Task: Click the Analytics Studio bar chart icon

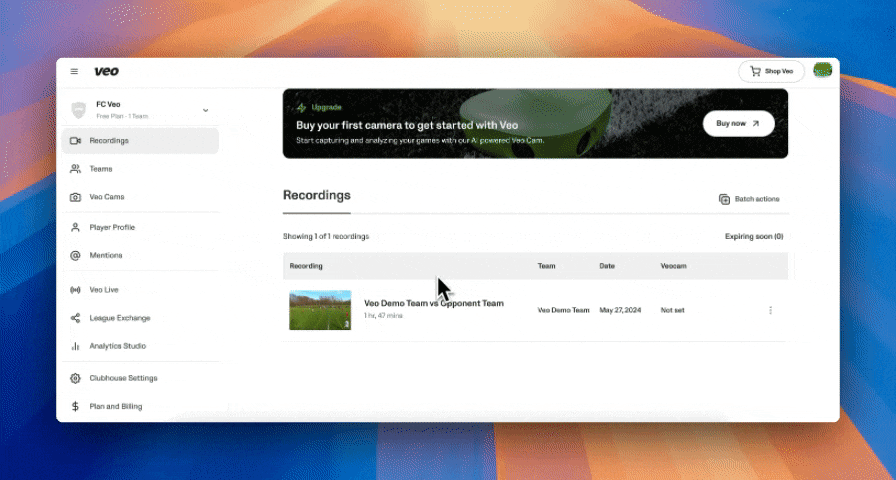Action: (x=75, y=346)
